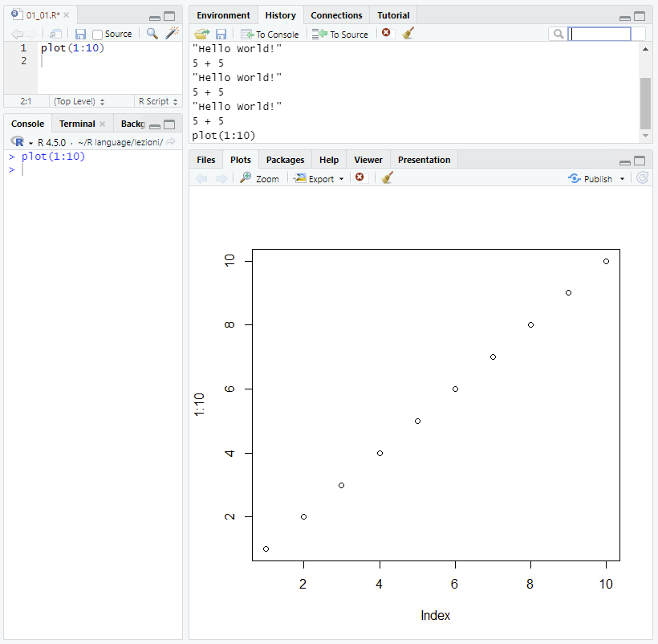
Task: Click the history search magnifier icon
Action: (558, 34)
